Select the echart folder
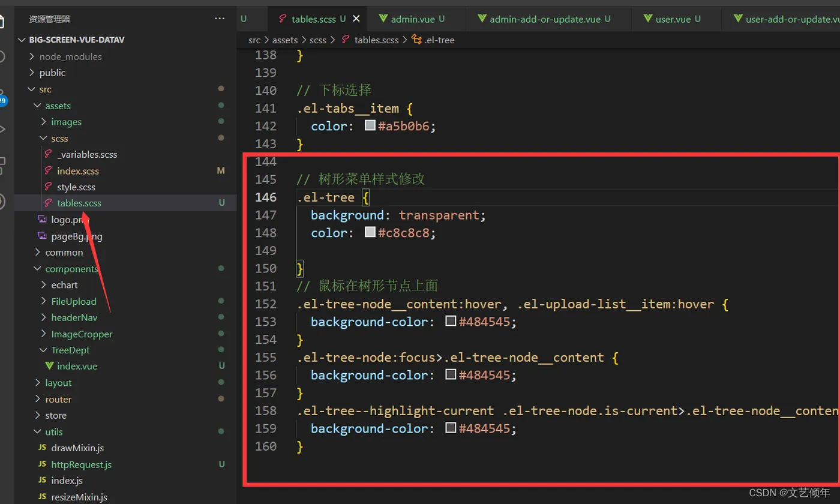Image resolution: width=840 pixels, height=504 pixels. point(64,285)
